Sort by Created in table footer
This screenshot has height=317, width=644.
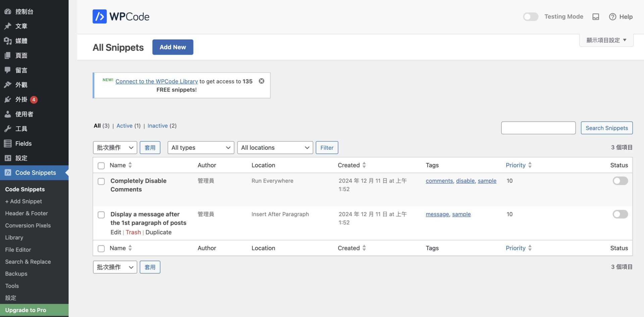point(352,248)
